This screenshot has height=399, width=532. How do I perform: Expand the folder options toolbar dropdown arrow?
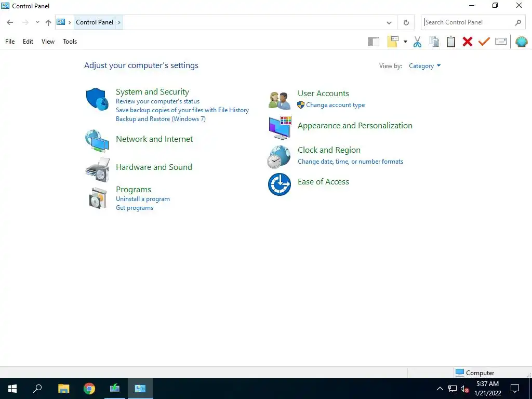click(x=405, y=42)
